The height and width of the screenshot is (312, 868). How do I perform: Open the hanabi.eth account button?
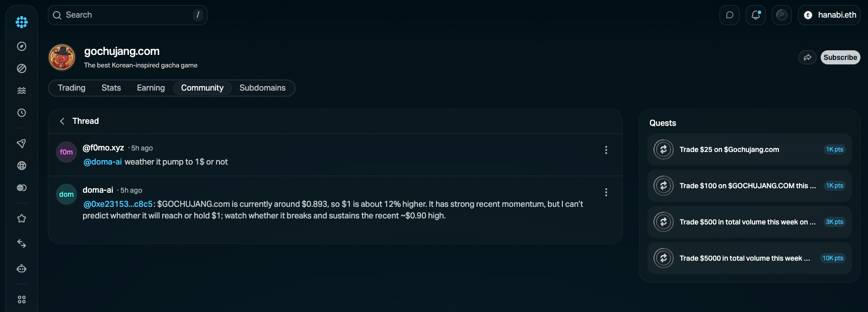click(829, 15)
